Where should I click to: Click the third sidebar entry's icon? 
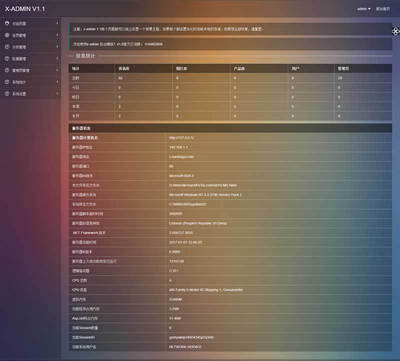[7, 47]
